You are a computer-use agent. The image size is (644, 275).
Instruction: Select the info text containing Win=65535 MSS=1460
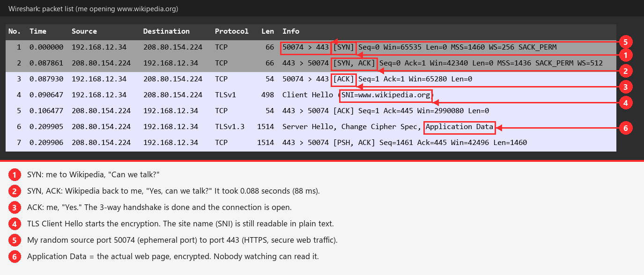(x=420, y=47)
